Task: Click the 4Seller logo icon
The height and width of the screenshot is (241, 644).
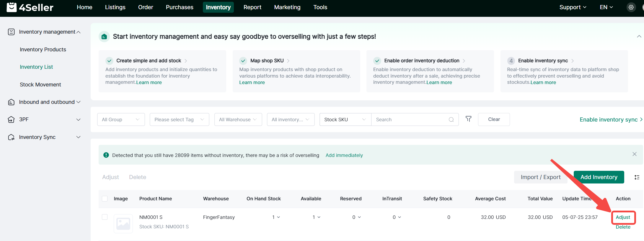Action: (12, 7)
